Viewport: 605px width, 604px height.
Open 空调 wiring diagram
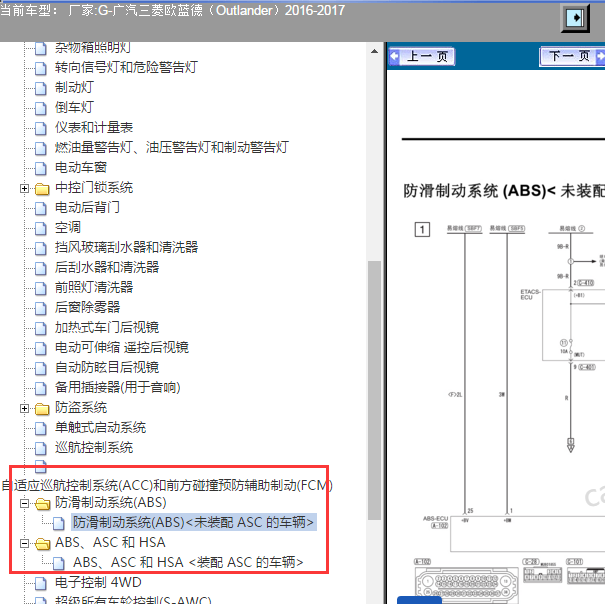pyautogui.click(x=68, y=228)
